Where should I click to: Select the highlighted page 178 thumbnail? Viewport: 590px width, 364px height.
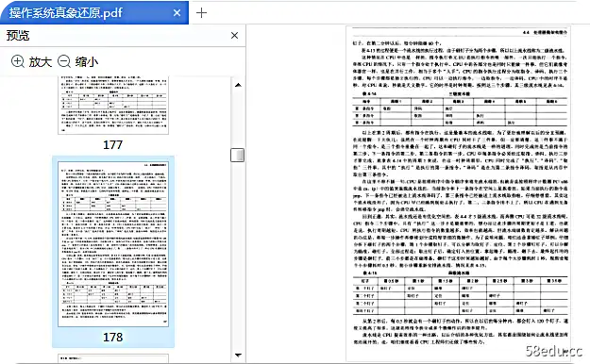[113, 244]
